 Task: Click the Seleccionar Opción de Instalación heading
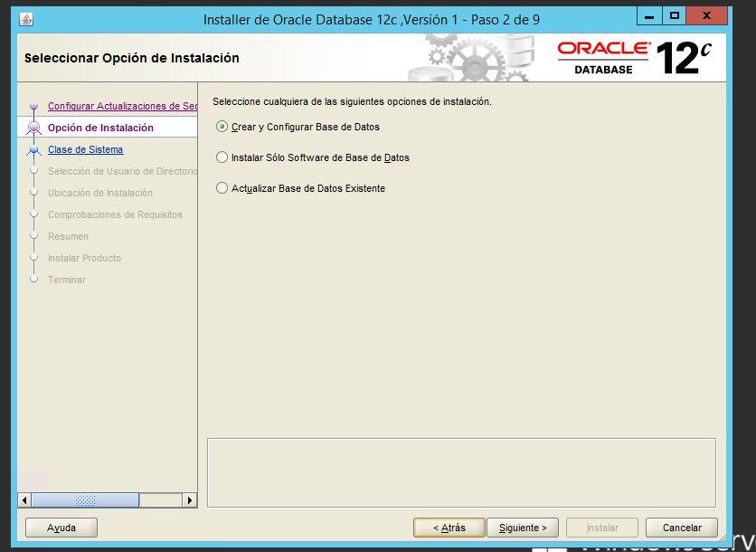click(132, 58)
